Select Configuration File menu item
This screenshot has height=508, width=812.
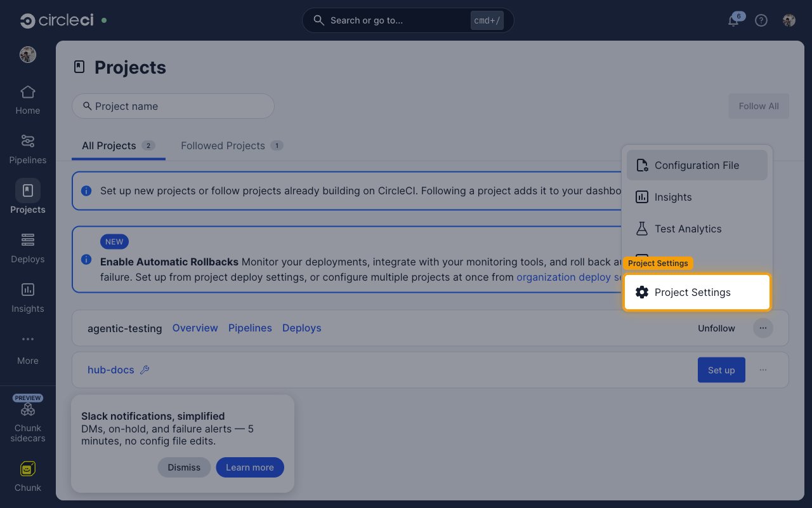coord(697,165)
